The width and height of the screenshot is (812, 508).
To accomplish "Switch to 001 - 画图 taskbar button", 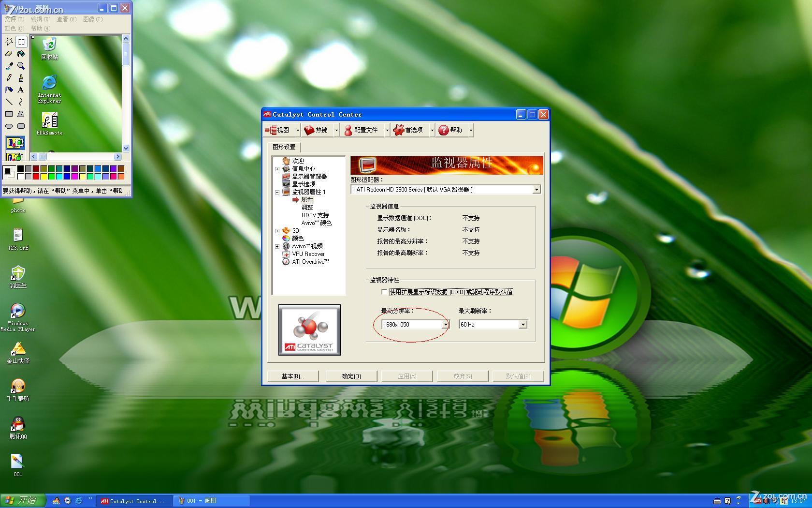I will click(x=212, y=501).
